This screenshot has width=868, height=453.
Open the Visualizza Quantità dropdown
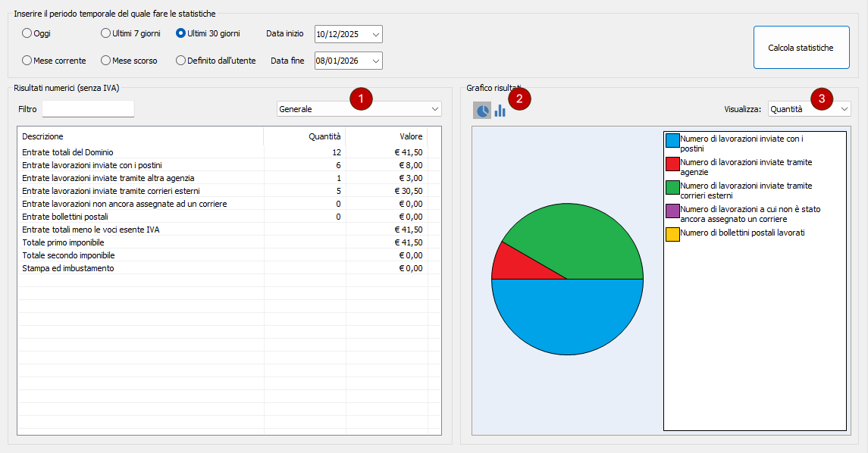click(x=844, y=109)
